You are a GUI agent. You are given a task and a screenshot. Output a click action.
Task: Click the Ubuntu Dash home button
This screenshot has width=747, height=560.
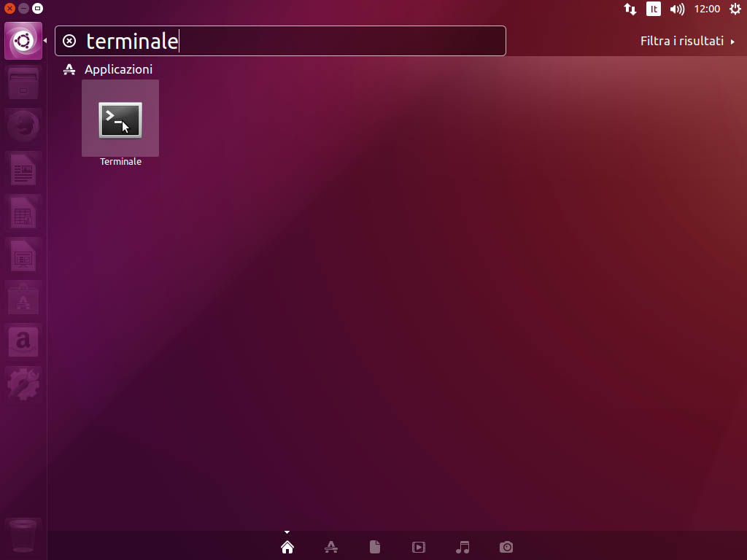[23, 41]
